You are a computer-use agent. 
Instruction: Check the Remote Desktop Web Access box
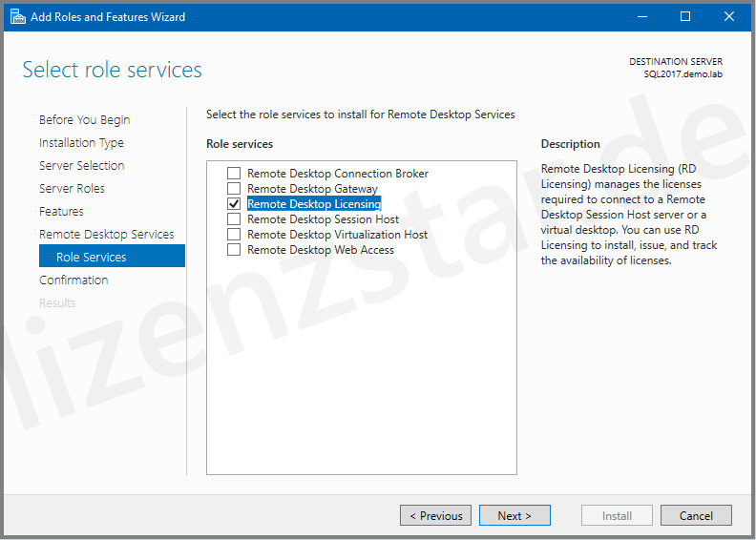(x=234, y=250)
